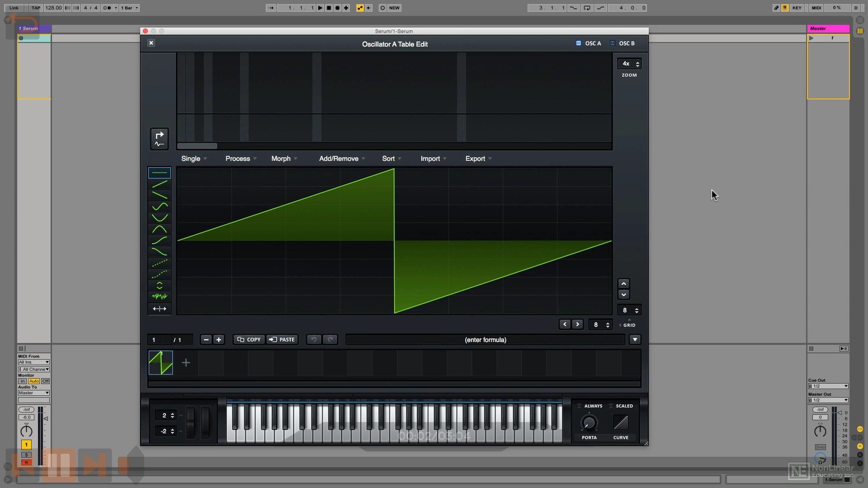Open the MIDI From All Ins dropdown

[x=34, y=362]
